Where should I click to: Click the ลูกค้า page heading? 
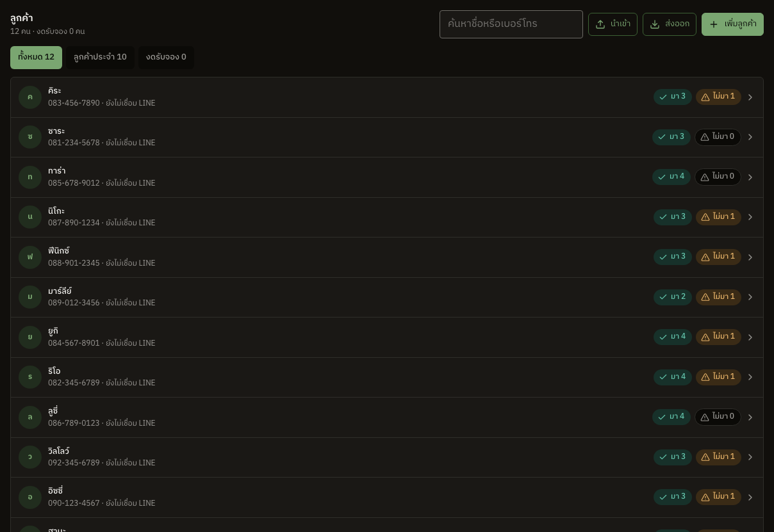22,19
